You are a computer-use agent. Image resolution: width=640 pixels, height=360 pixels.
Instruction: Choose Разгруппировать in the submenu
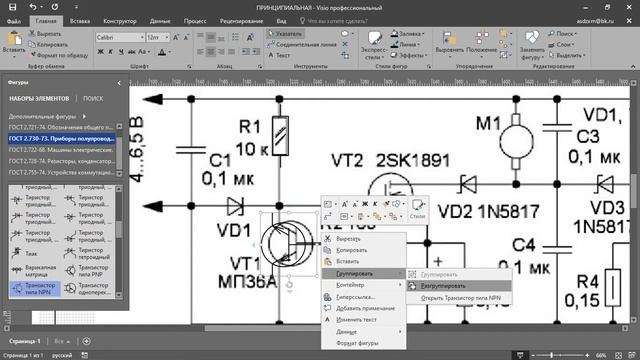coord(459,286)
